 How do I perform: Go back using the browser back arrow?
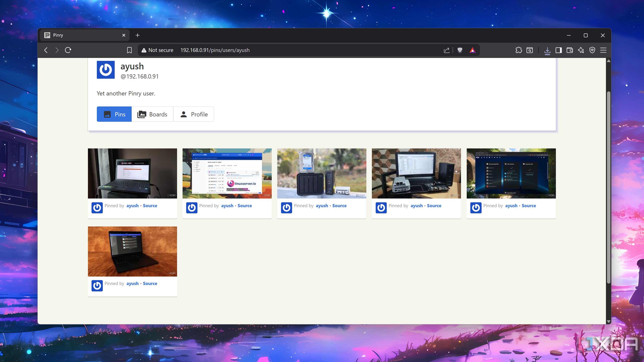46,50
